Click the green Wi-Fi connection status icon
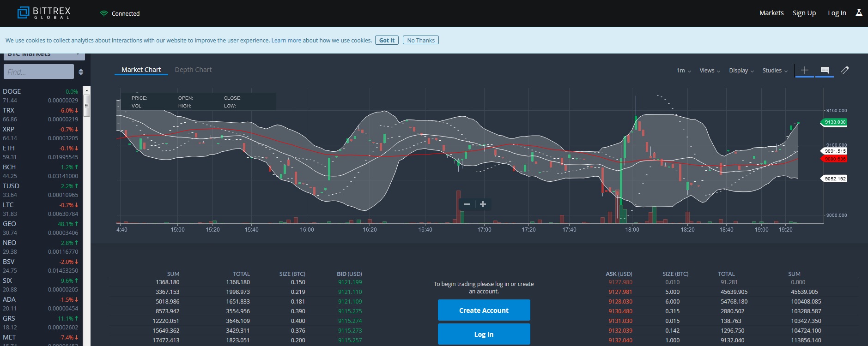 pos(103,13)
